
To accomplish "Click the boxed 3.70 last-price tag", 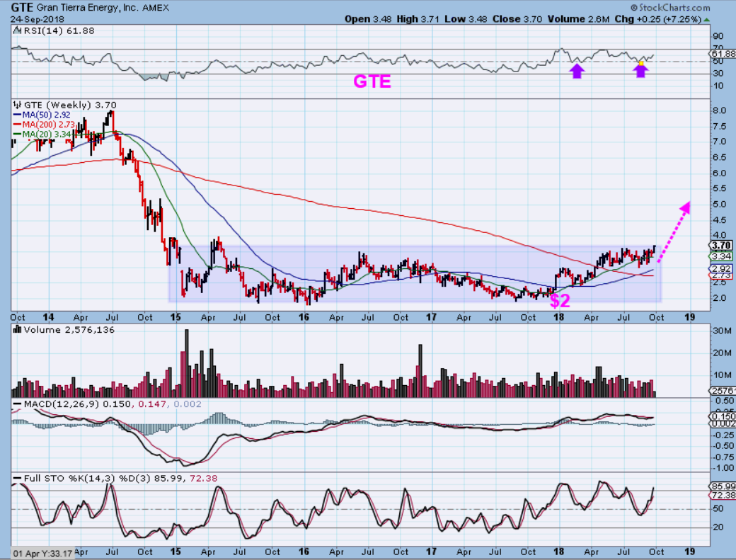I will pyautogui.click(x=721, y=246).
